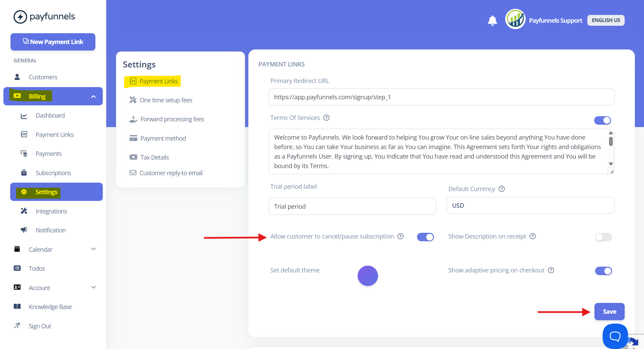Open help tooltip for Terms Of Services
Image resolution: width=644 pixels, height=349 pixels.
(326, 118)
